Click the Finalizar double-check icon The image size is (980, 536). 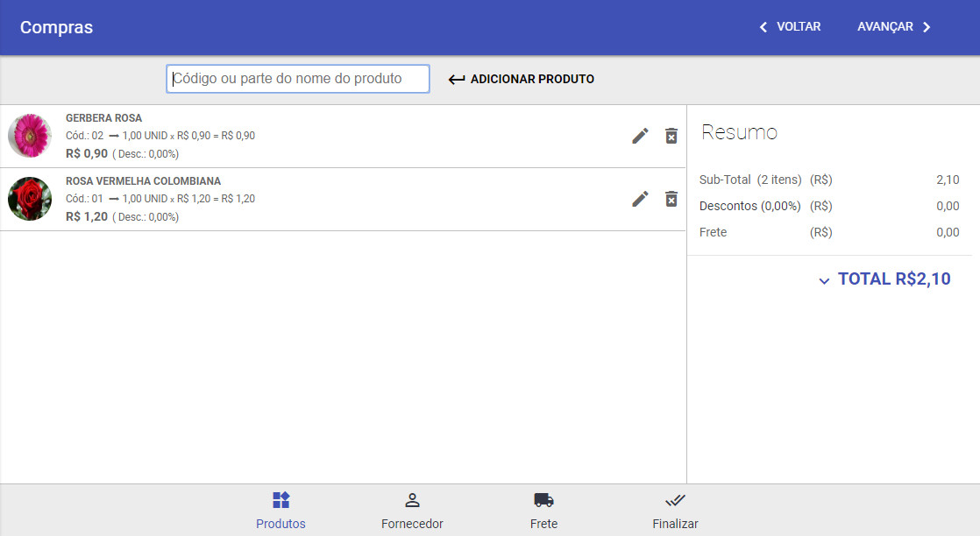coord(675,500)
